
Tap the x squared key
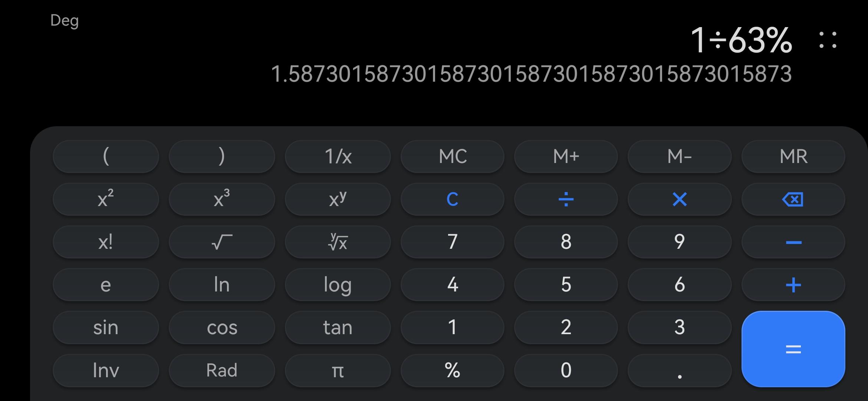coord(106,199)
